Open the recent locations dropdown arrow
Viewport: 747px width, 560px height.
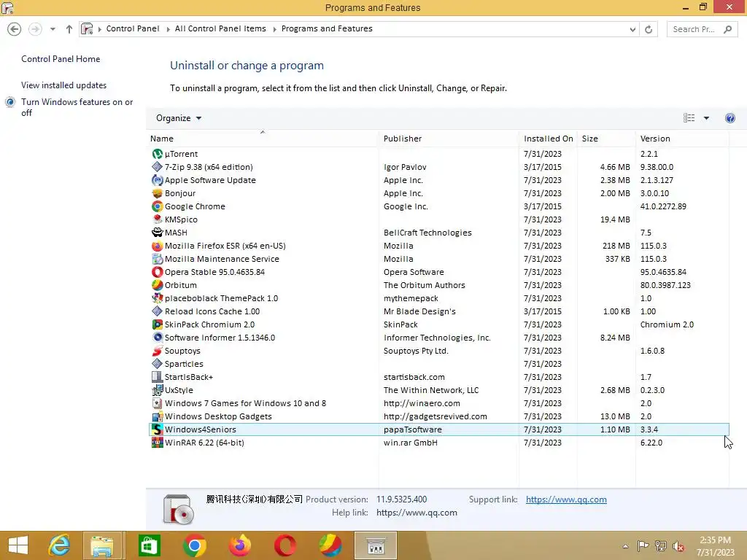pos(53,29)
